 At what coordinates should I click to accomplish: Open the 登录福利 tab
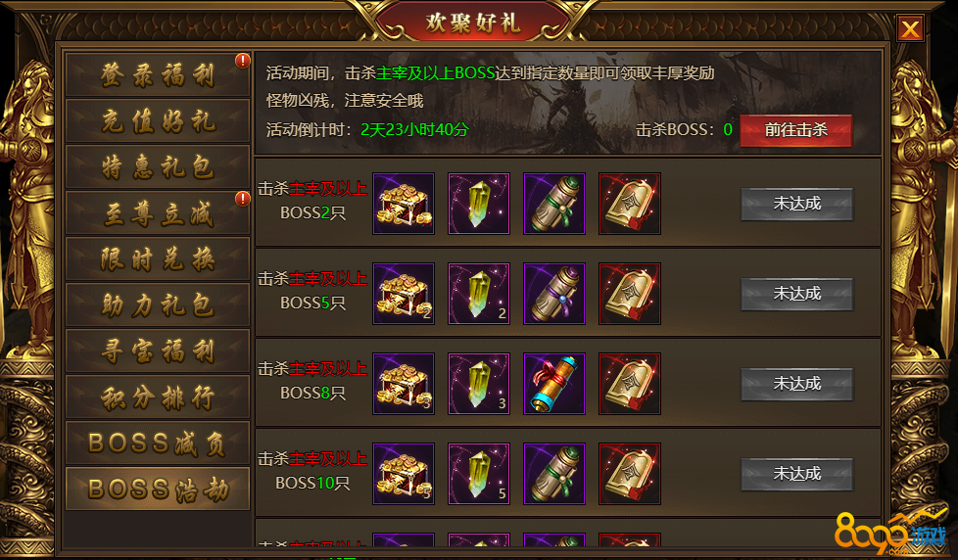click(158, 75)
